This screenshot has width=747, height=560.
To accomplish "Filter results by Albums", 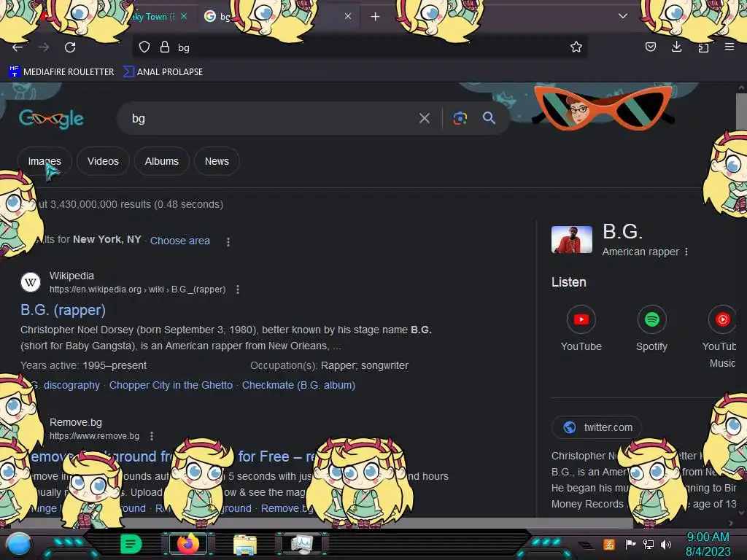I will [x=162, y=161].
